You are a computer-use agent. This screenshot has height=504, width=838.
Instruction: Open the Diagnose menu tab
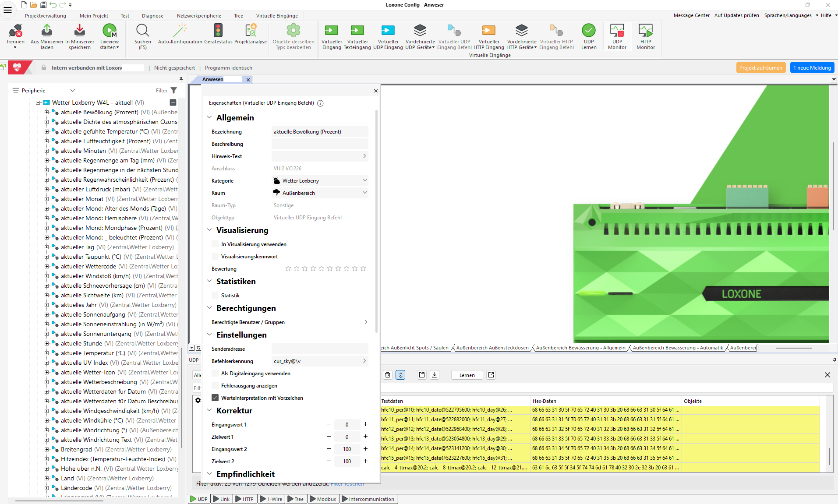click(152, 16)
